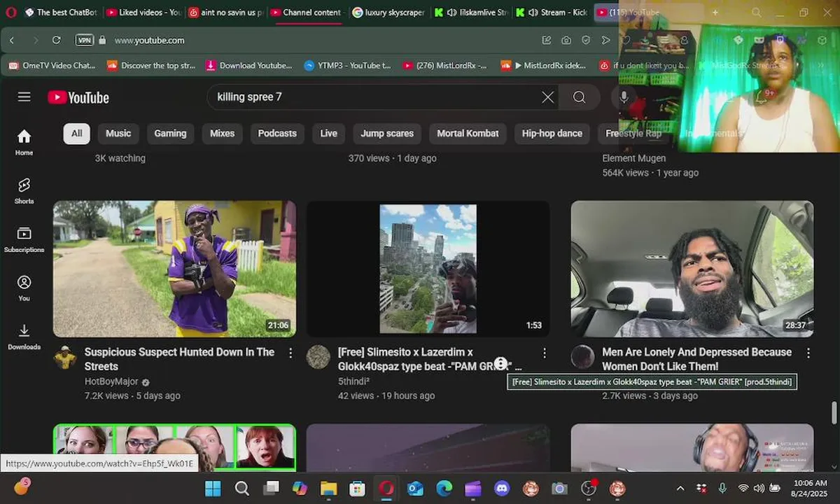Open Subscriptions in the YouTube sidebar

(x=24, y=239)
